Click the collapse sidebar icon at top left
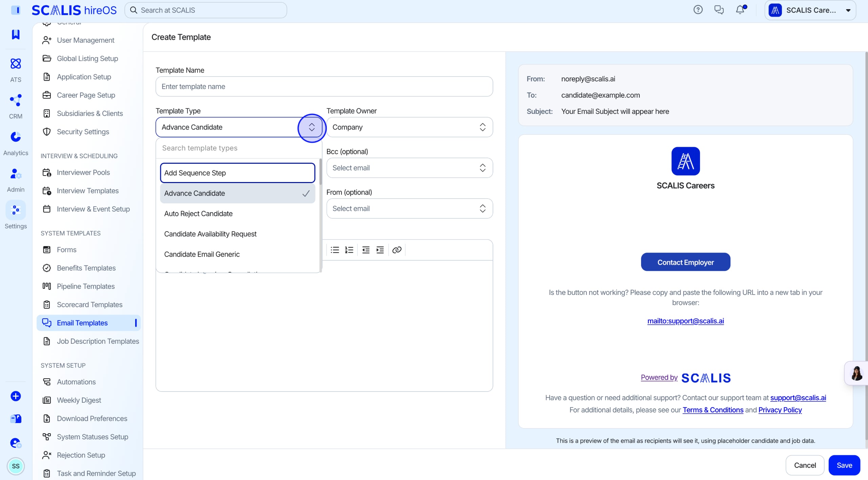The width and height of the screenshot is (868, 480). [x=16, y=10]
